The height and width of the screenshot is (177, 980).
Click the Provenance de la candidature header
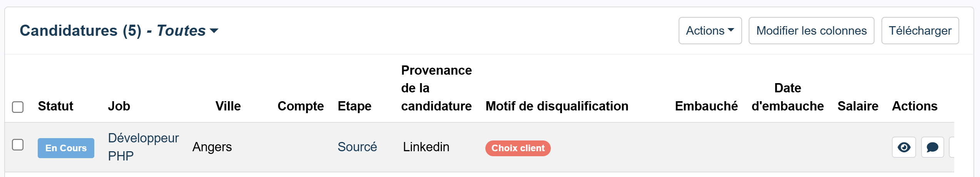(436, 88)
